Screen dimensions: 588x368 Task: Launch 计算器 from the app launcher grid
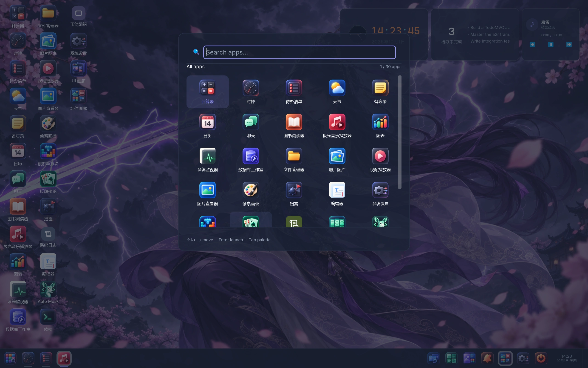(207, 92)
